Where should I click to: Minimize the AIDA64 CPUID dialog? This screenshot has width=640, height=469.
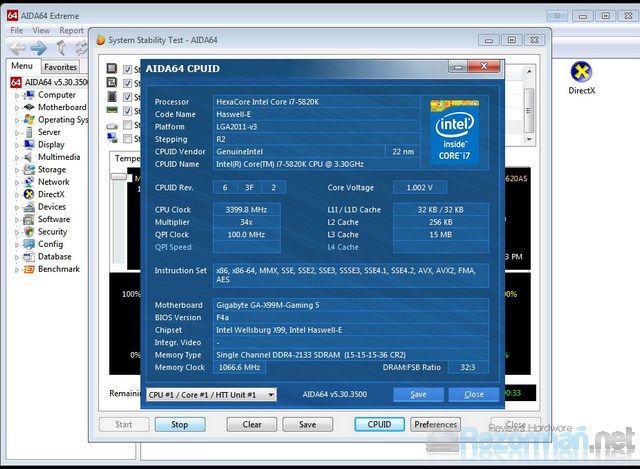pos(458,67)
